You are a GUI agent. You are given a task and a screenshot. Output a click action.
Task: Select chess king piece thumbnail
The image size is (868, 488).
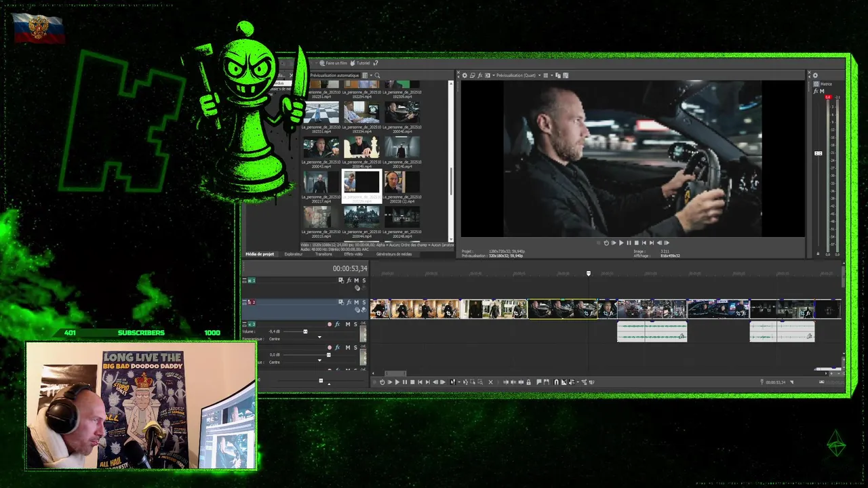361,148
